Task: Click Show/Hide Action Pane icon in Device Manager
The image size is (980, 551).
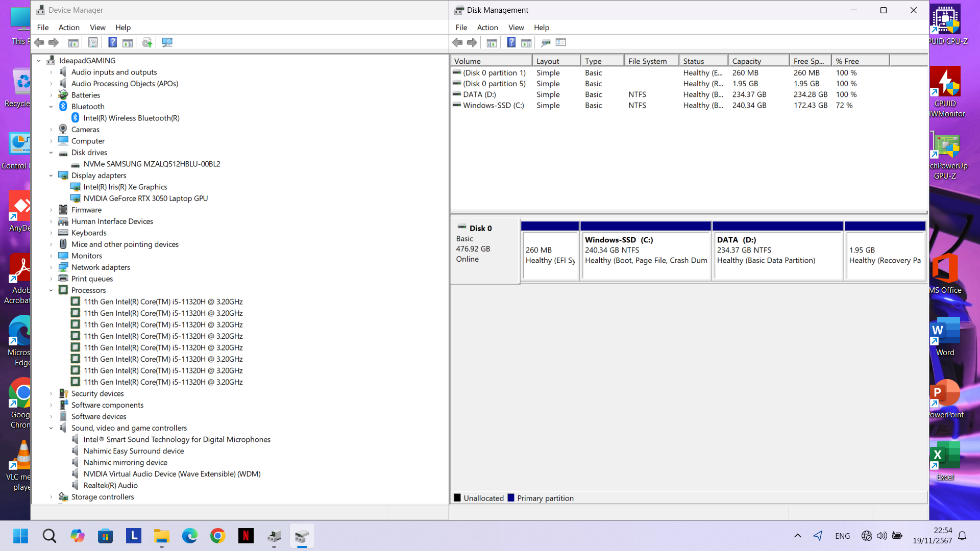Action: pos(128,42)
